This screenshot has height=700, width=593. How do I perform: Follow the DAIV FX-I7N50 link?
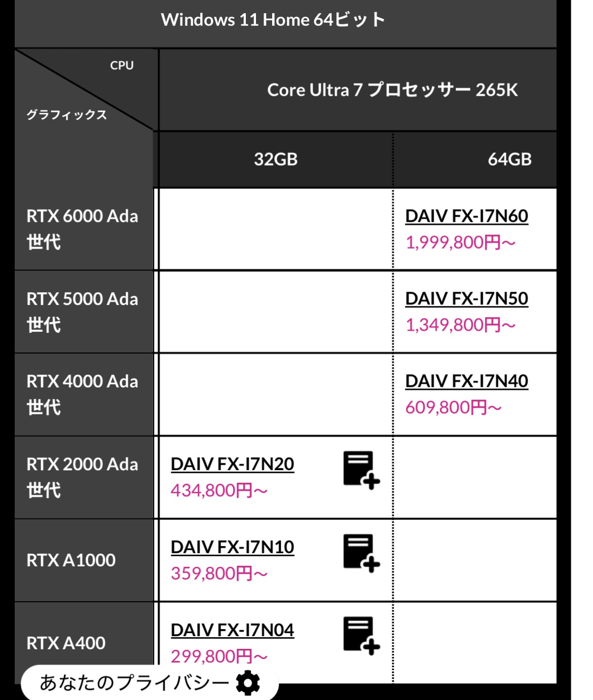point(466,299)
